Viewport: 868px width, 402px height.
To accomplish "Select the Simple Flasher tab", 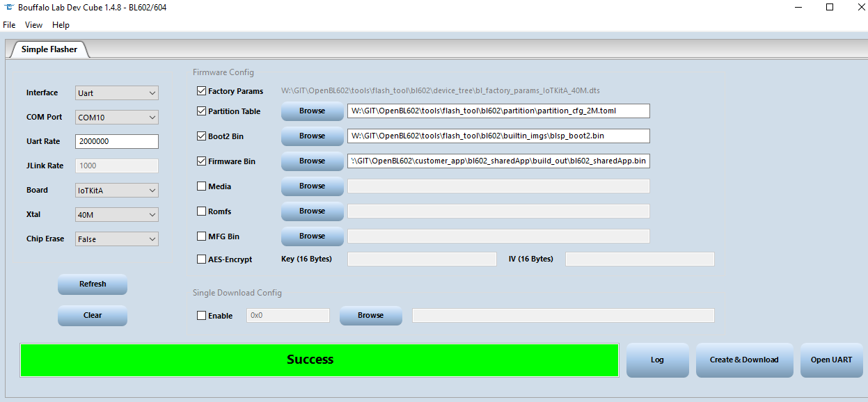I will coord(49,49).
